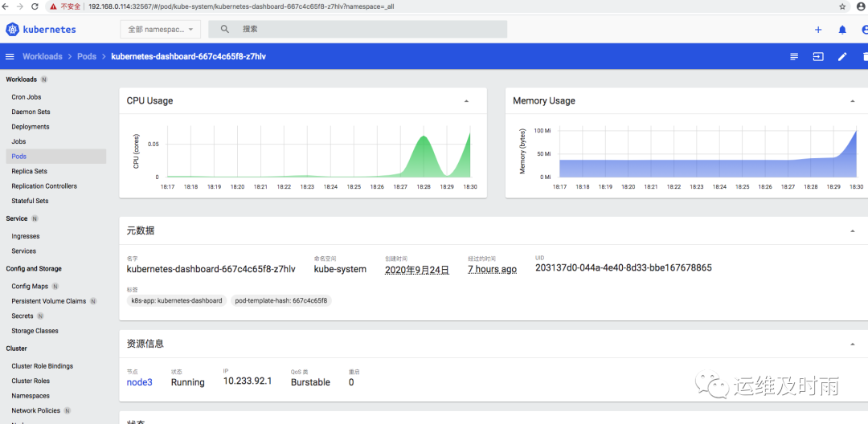868x424 pixels.
Task: Collapse the 资源信息 card
Action: 853,344
